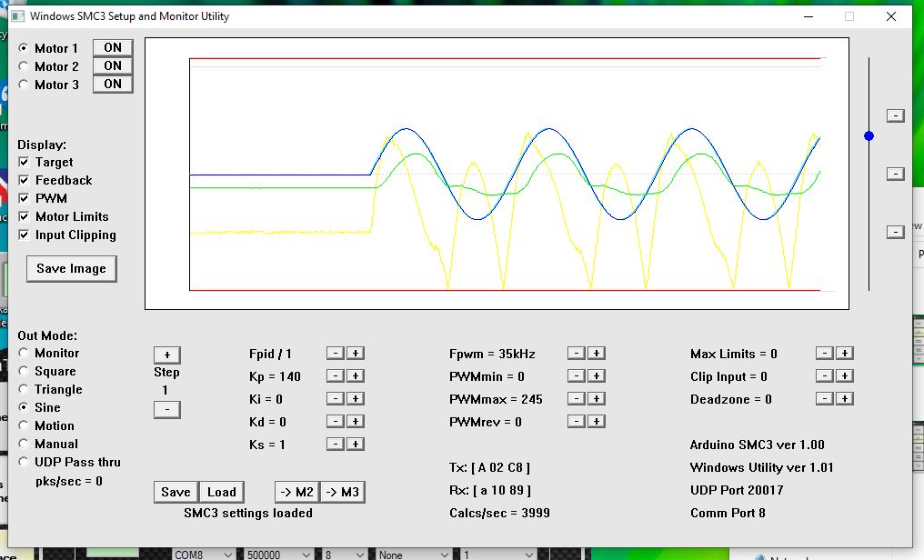Select Monitor out mode
The image size is (924, 560).
[x=24, y=353]
